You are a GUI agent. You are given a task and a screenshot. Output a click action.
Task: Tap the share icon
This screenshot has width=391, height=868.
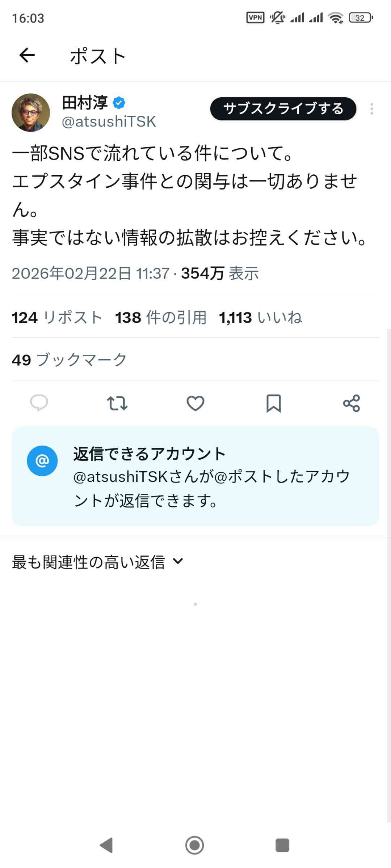tap(351, 403)
